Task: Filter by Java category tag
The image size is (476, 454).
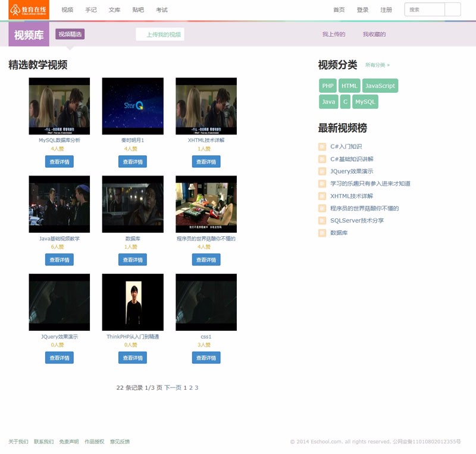Action: tap(329, 101)
